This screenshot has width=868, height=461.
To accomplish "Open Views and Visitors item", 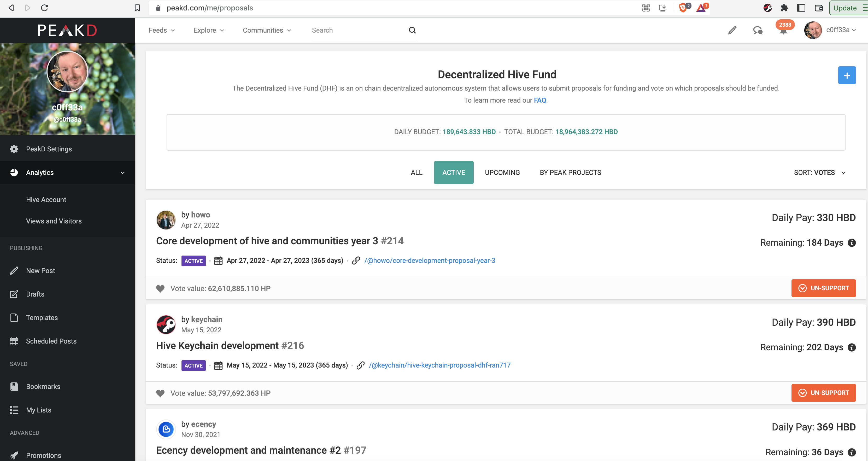I will [54, 221].
